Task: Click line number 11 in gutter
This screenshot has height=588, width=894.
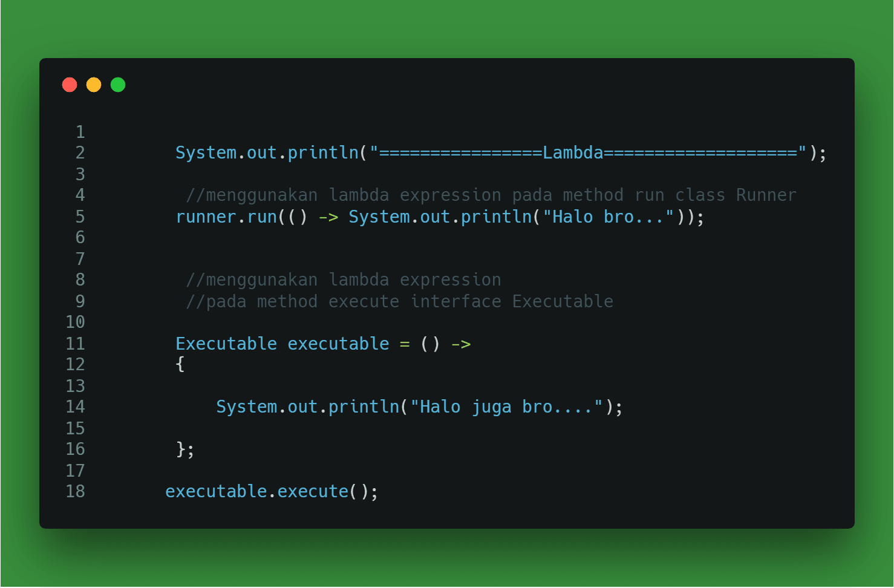Action: click(x=75, y=344)
